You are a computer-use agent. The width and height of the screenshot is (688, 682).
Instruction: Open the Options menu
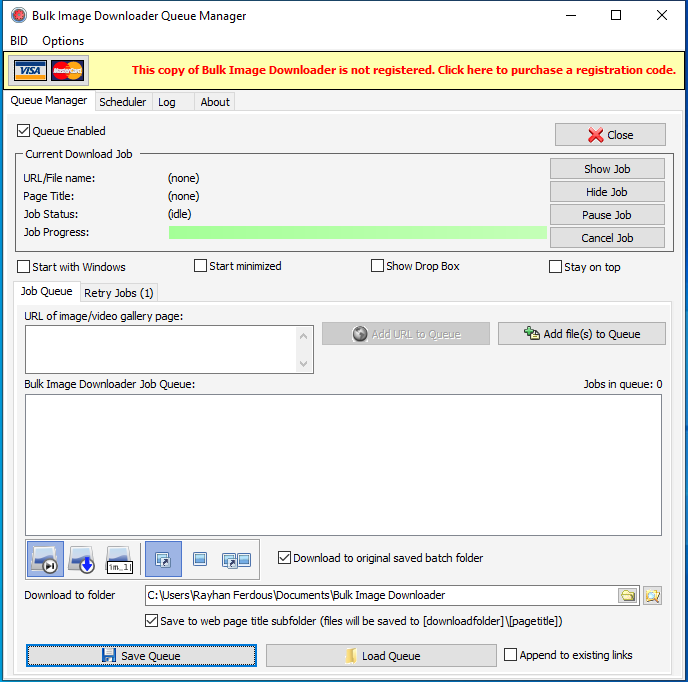click(63, 41)
